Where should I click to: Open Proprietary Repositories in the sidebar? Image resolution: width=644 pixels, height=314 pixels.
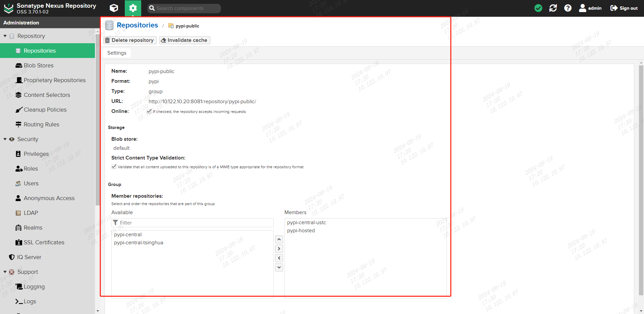pos(47,80)
